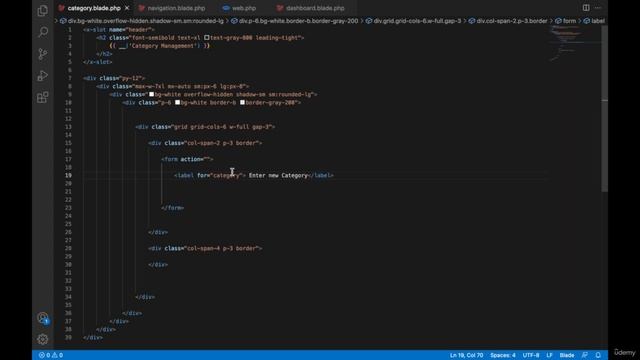The width and height of the screenshot is (640, 360).
Task: Click the x-slot header tag line 1
Action: (119, 29)
